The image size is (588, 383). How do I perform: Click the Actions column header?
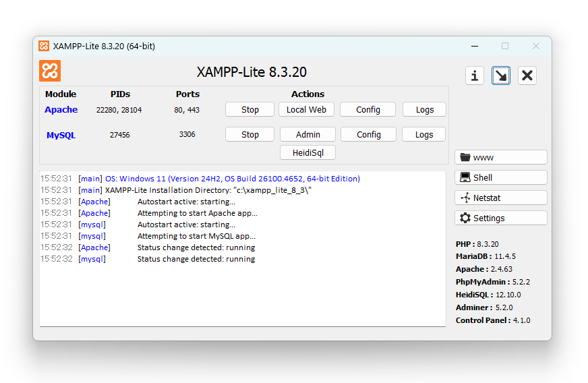[308, 94]
